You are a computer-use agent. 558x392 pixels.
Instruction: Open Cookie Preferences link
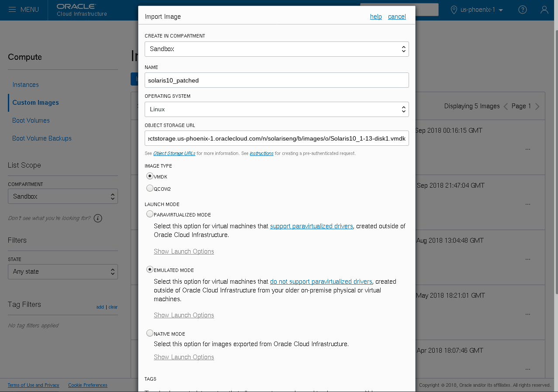click(x=88, y=385)
